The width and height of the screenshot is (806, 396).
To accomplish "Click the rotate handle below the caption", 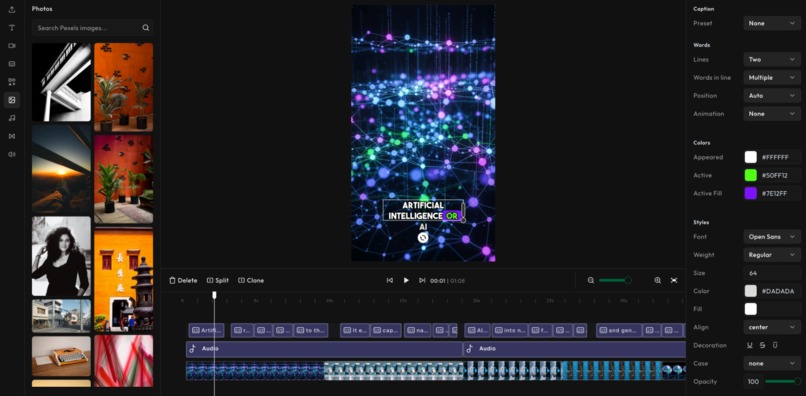I will [x=423, y=238].
